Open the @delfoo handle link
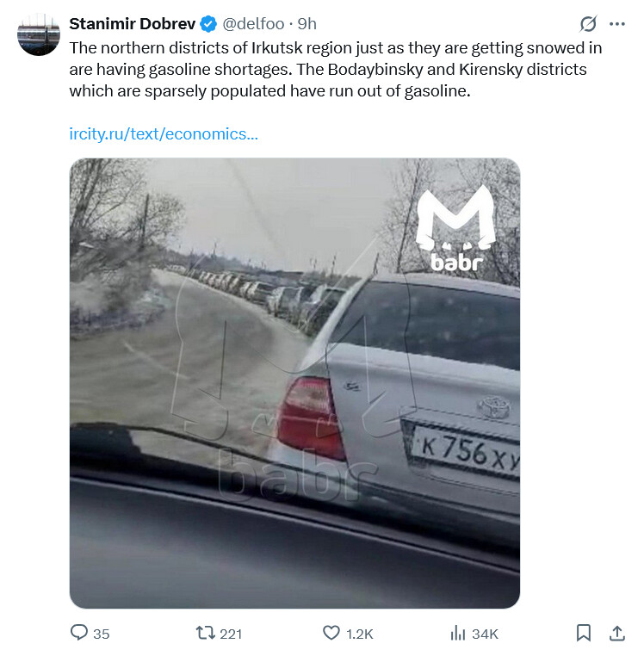Image resolution: width=644 pixels, height=656 pixels. click(254, 24)
